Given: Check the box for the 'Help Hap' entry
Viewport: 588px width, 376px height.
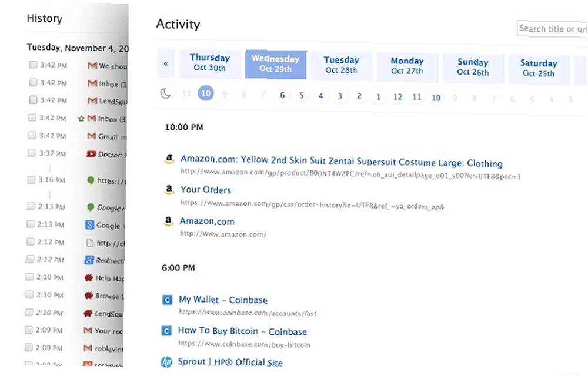Looking at the screenshot, I should (29, 277).
